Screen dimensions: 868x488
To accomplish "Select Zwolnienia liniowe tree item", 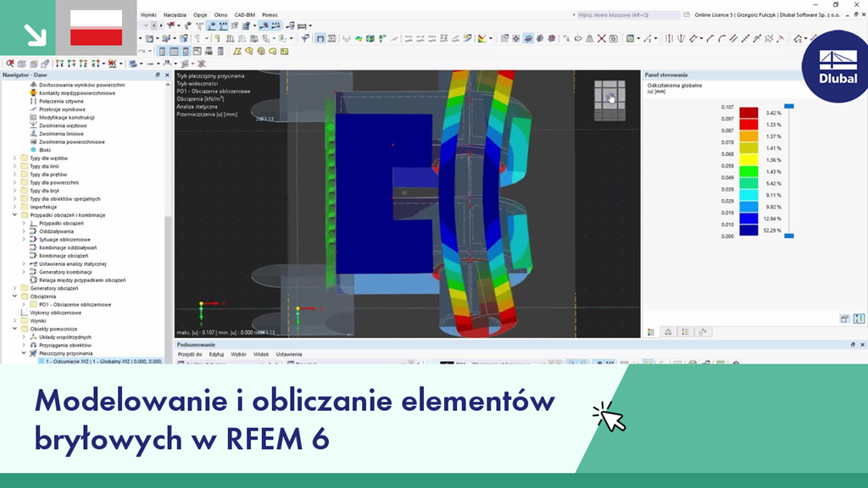I will click(x=61, y=134).
